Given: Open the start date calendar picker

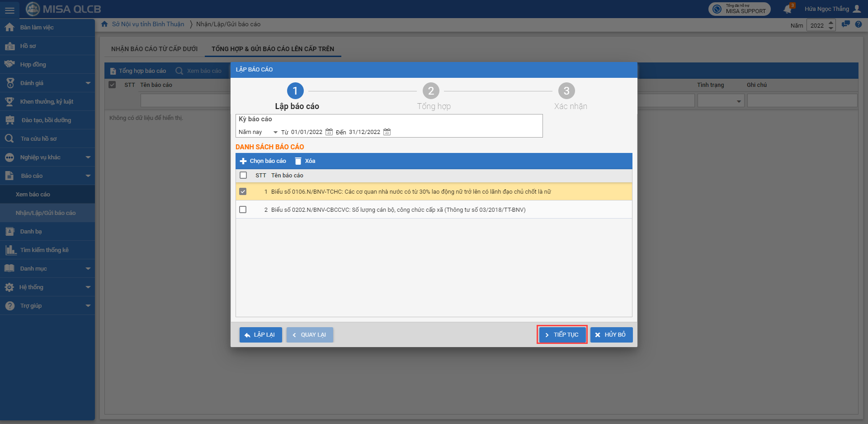Looking at the screenshot, I should pyautogui.click(x=329, y=132).
